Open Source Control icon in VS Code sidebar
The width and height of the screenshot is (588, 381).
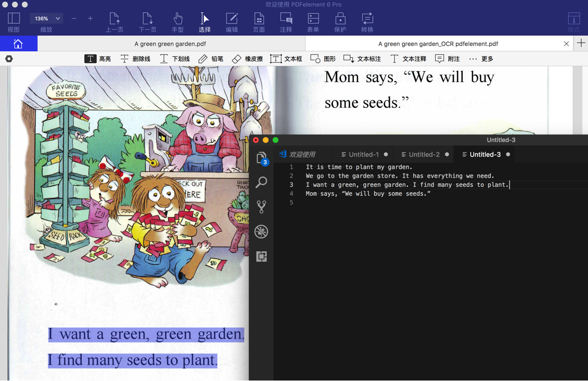point(261,207)
